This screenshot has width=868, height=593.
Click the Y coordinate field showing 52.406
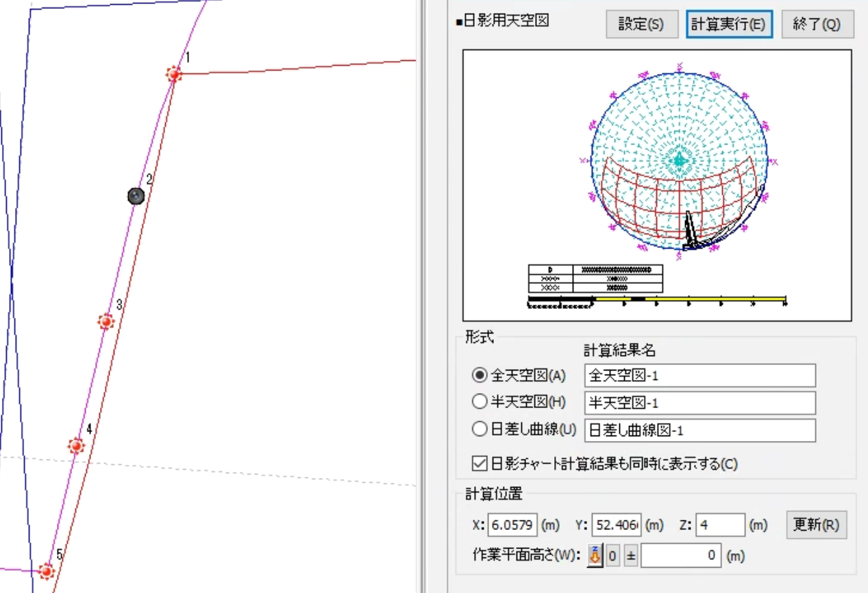click(616, 525)
